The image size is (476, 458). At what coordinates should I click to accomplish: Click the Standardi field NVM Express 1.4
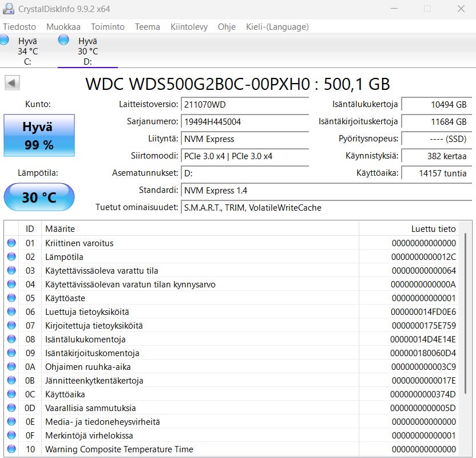point(326,191)
